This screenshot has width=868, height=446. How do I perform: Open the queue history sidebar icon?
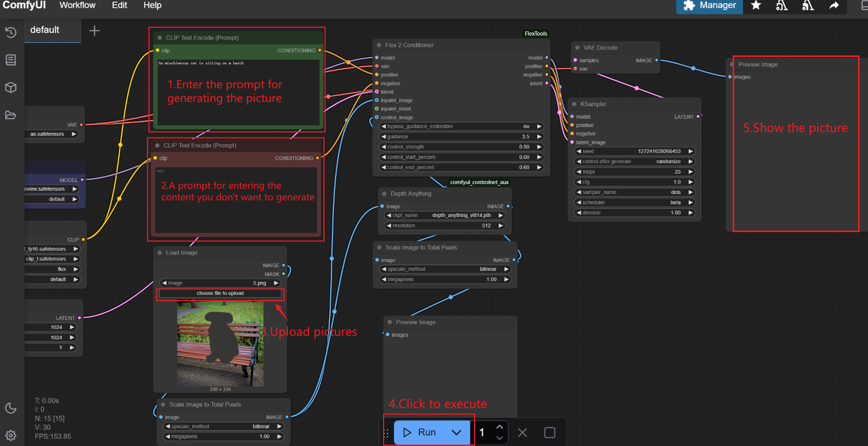10,32
